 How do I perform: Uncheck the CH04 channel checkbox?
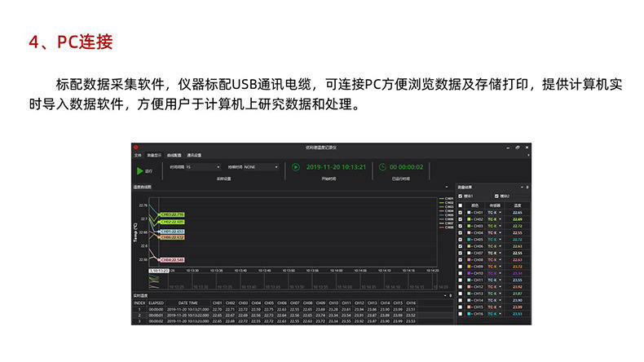point(461,233)
